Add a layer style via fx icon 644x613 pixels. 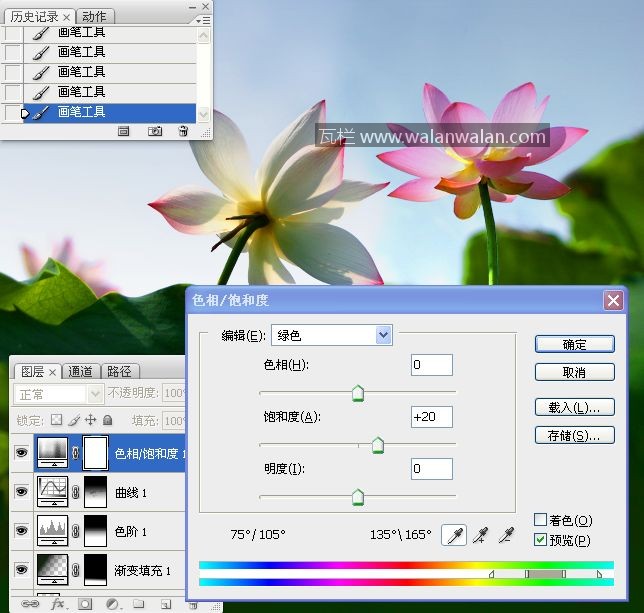(x=58, y=604)
